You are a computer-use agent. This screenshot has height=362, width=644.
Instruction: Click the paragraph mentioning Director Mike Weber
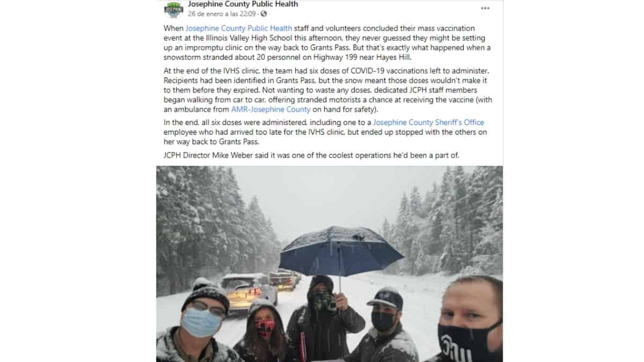point(311,156)
